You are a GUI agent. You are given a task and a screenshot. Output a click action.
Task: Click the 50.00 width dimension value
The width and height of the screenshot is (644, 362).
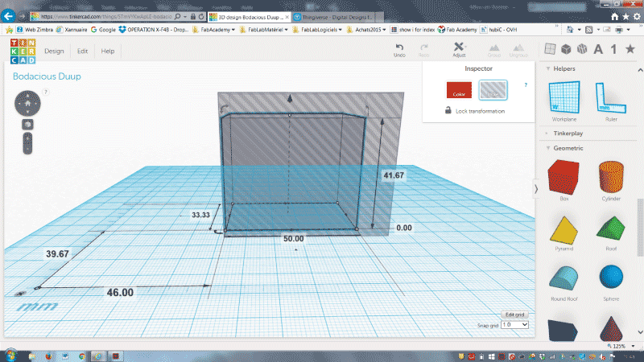pos(293,238)
